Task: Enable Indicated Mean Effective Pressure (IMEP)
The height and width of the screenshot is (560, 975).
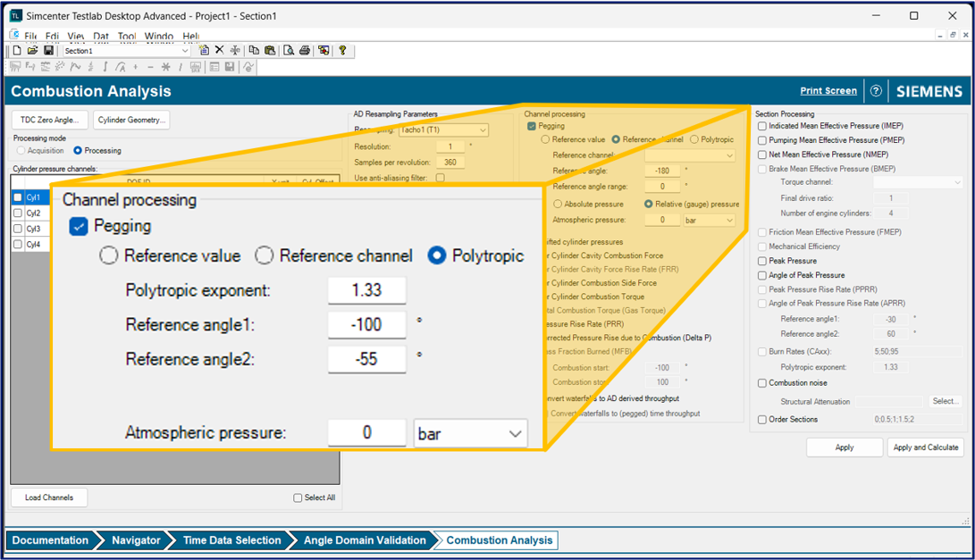Action: click(x=761, y=126)
